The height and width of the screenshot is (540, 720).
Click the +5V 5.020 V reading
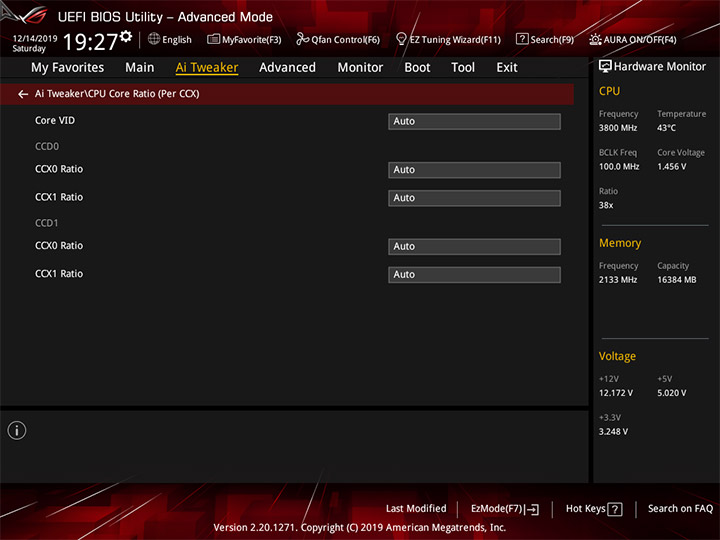pos(671,393)
